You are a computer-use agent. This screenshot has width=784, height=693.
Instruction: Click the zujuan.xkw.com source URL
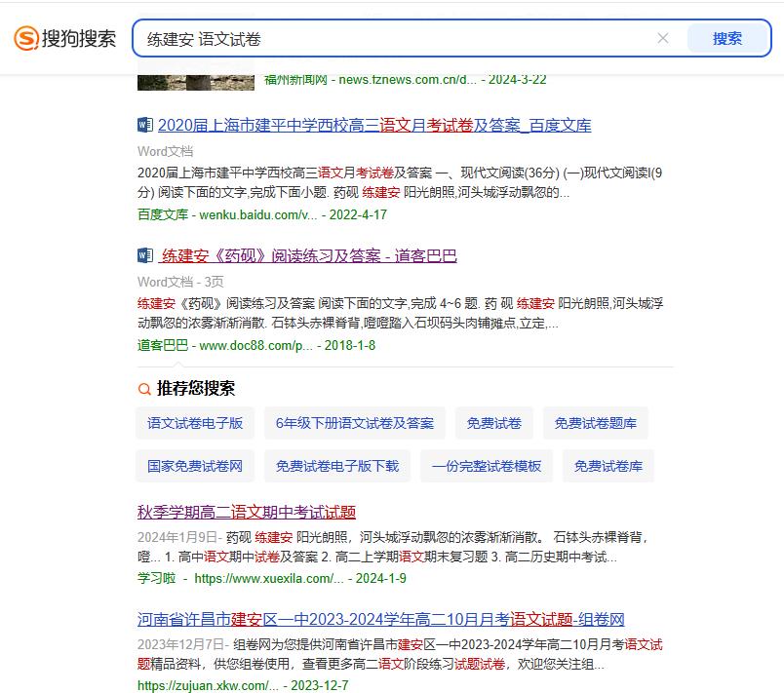point(208,685)
